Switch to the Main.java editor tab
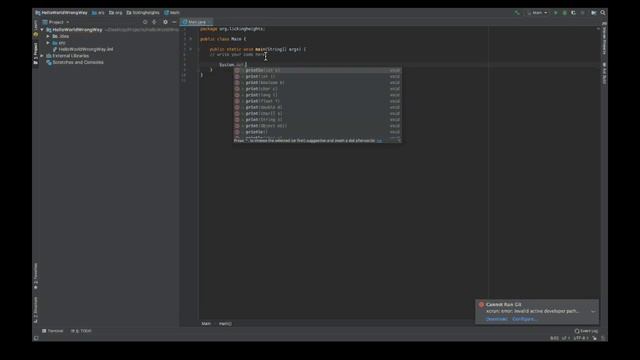 point(197,22)
